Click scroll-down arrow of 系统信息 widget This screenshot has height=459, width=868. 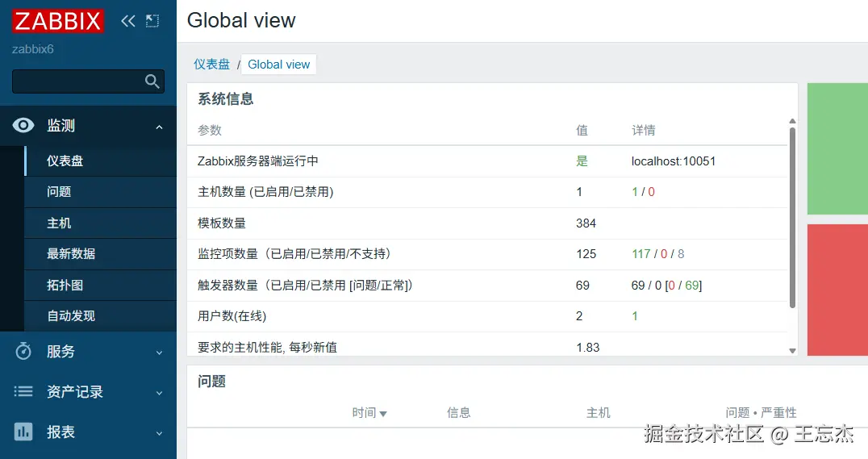[x=792, y=350]
